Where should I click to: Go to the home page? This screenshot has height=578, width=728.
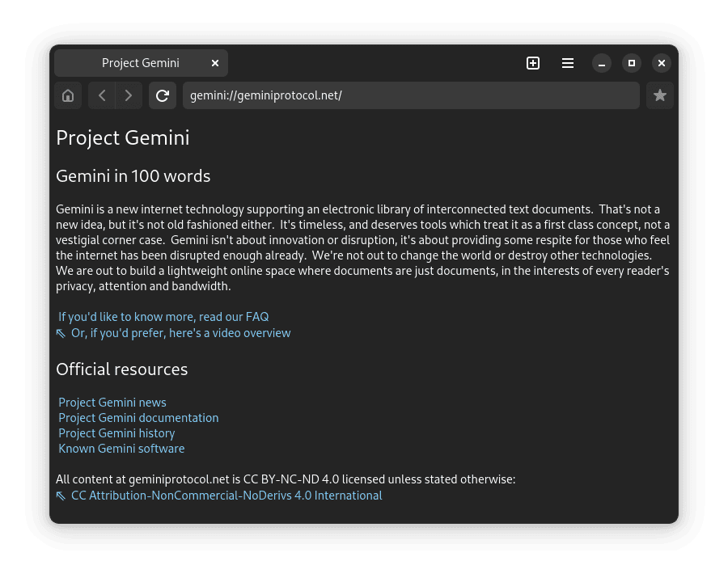(x=68, y=95)
